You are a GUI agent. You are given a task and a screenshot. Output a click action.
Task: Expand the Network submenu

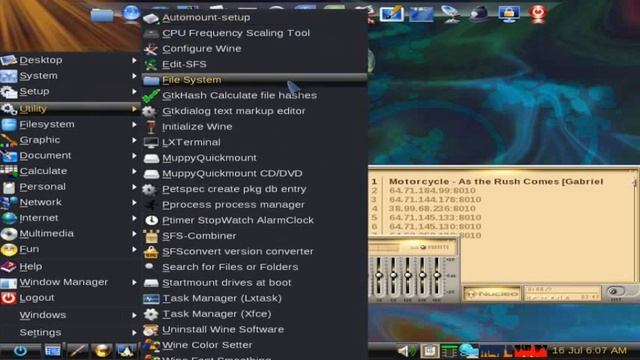70,202
